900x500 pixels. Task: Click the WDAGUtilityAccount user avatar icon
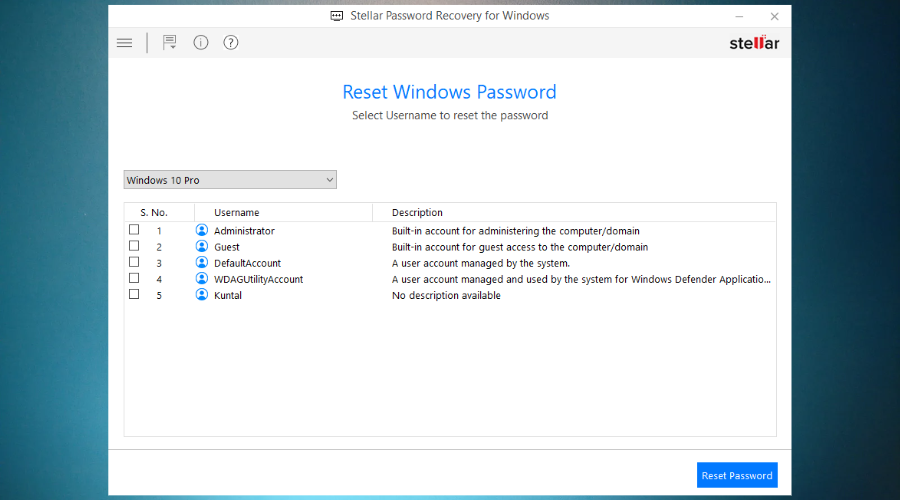point(201,278)
